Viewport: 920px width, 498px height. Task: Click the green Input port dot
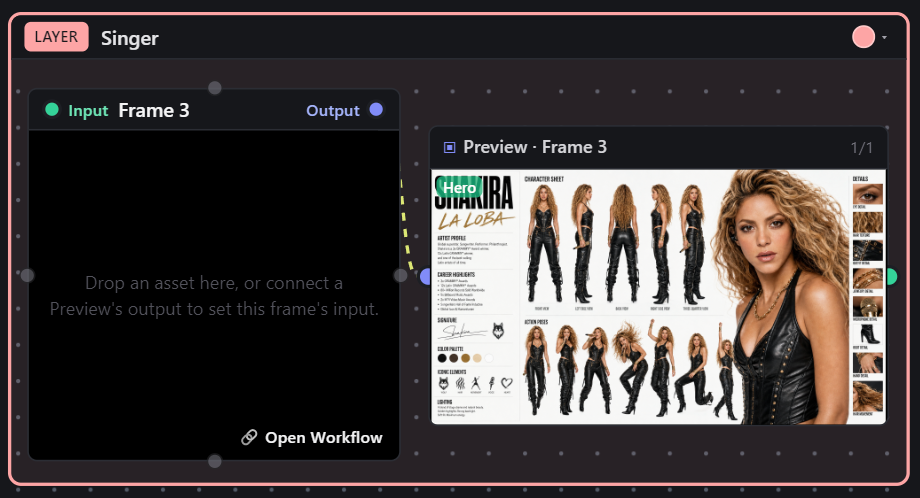click(x=52, y=110)
